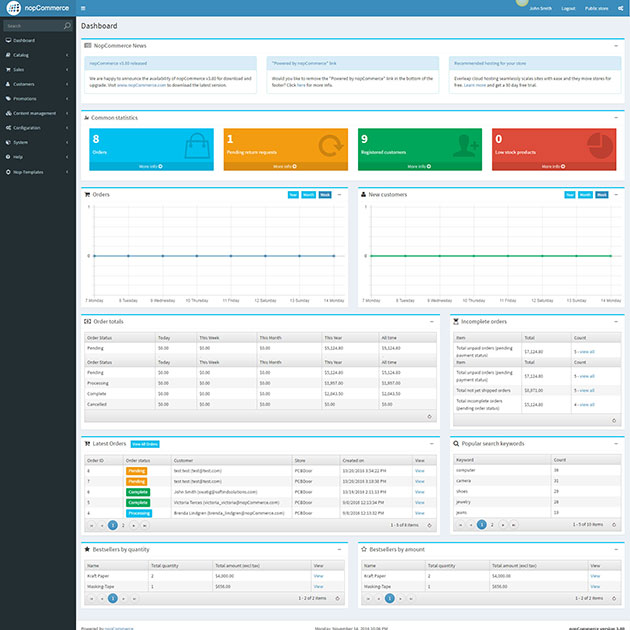Click the pie chart icon on red tile

(x=599, y=145)
